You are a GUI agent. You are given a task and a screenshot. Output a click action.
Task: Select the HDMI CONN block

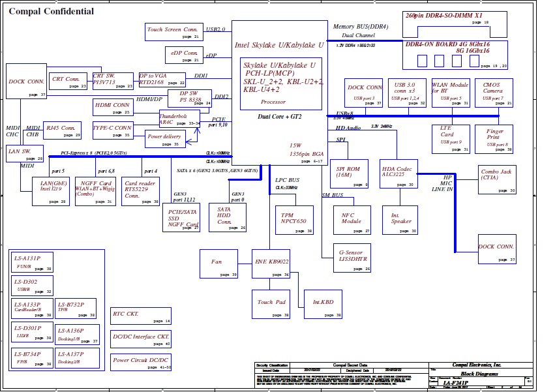(x=113, y=108)
